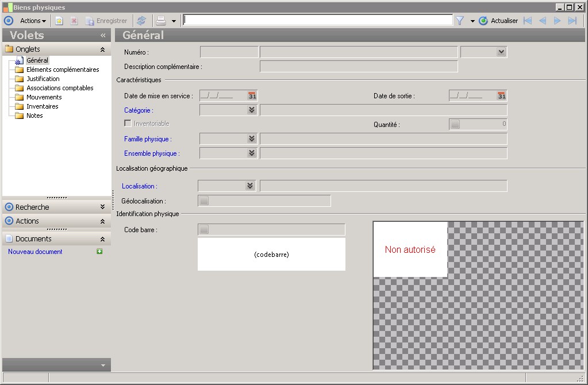Viewport: 588px width, 385px height.
Task: Click the Recherche section icon
Action: [x=9, y=207]
